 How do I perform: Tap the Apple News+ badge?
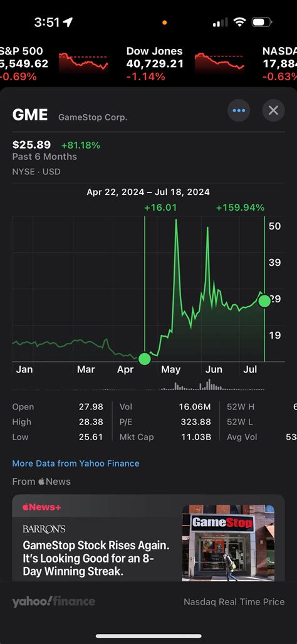pos(41,507)
